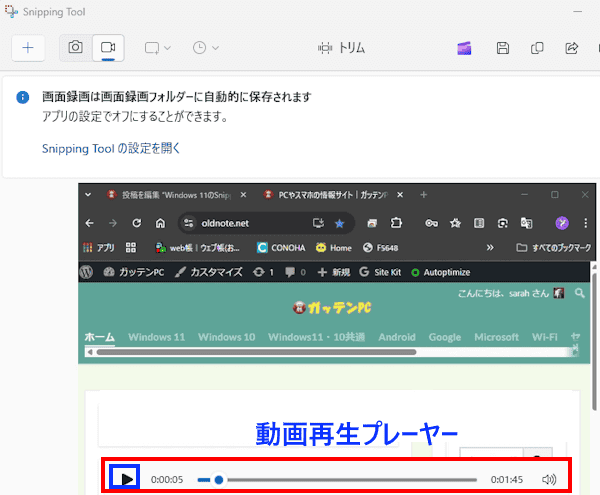This screenshot has width=600, height=495.
Task: Click the translate icon in browser toolbar
Action: tap(526, 223)
